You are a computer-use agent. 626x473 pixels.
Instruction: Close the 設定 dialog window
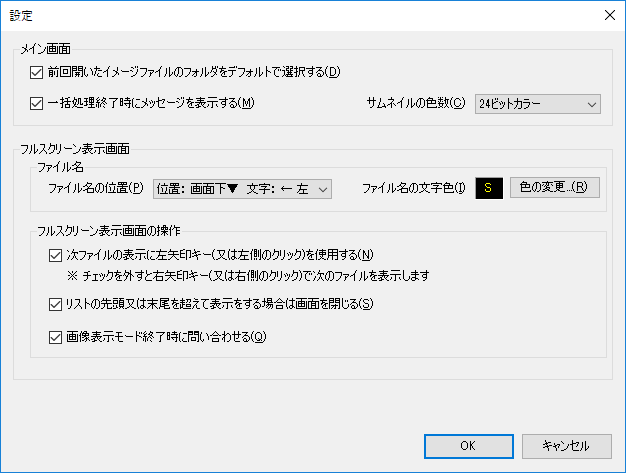click(x=610, y=15)
